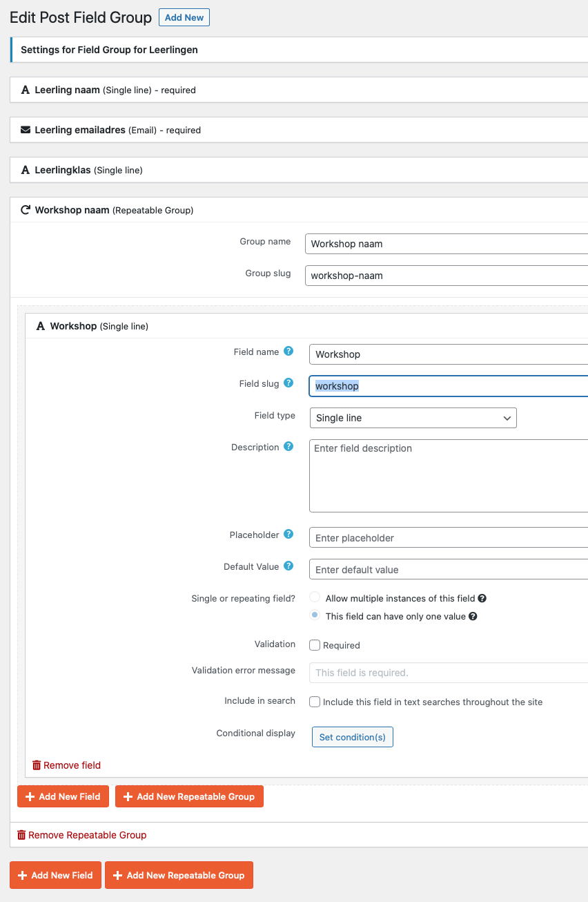Click the Single or repeating field? label
The height and width of the screenshot is (902, 588).
(x=243, y=598)
